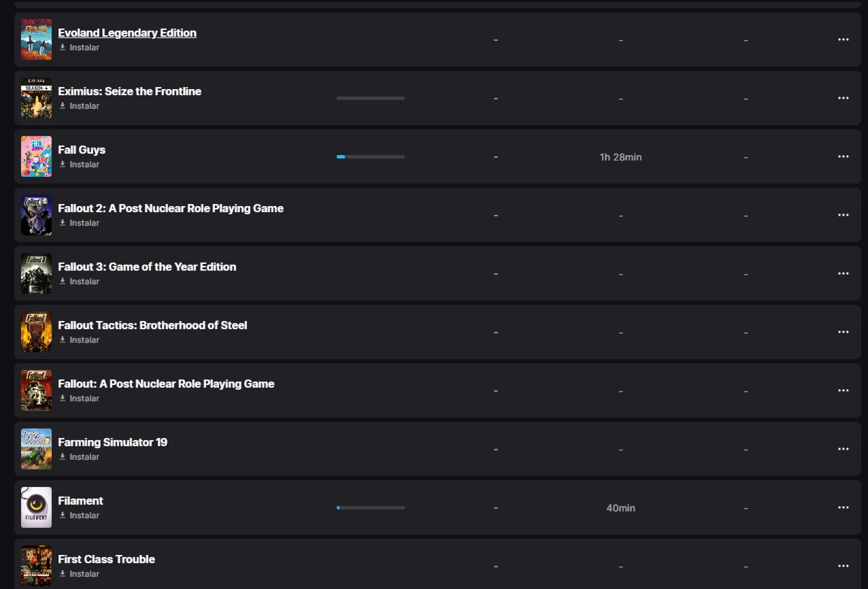Image resolution: width=868 pixels, height=589 pixels.
Task: Open the three-dot menu for Filament
Action: point(844,507)
